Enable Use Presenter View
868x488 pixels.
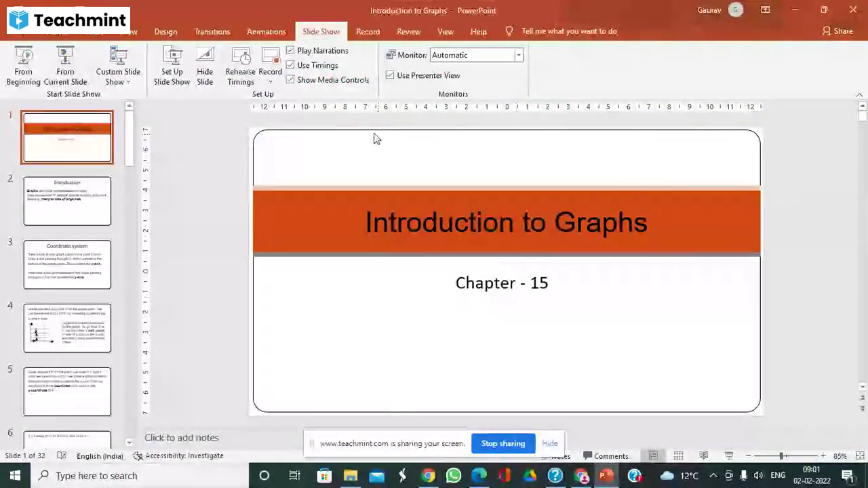(x=390, y=75)
